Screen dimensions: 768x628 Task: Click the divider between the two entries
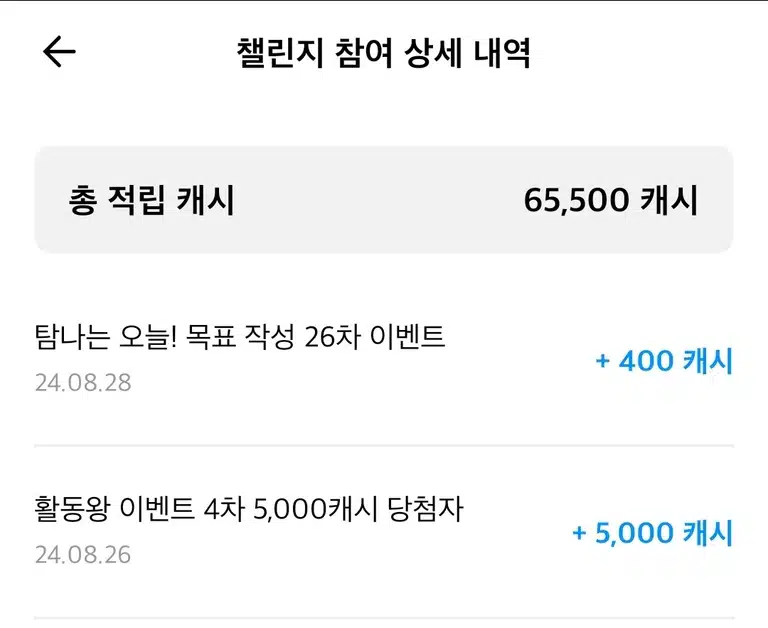click(x=384, y=446)
